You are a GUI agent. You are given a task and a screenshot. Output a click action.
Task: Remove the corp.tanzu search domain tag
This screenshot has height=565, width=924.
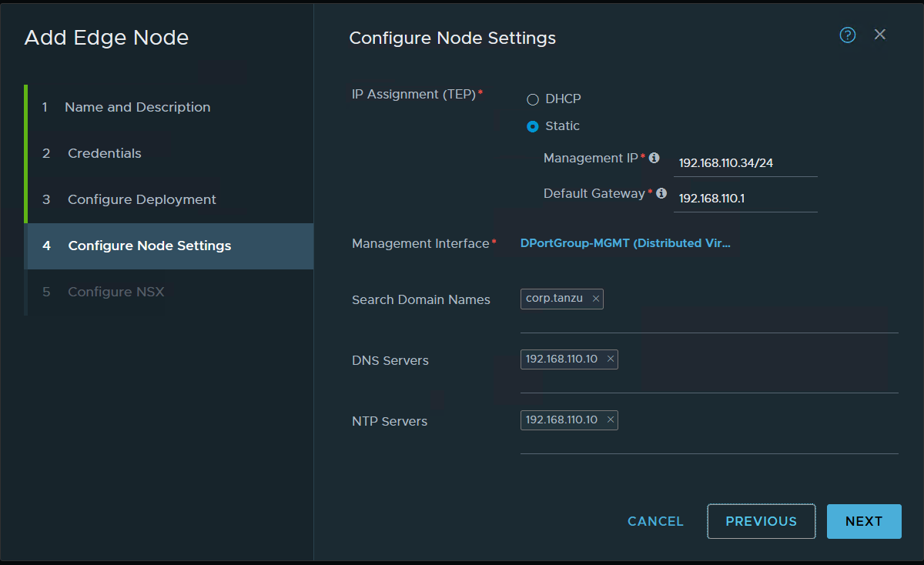pyautogui.click(x=596, y=299)
